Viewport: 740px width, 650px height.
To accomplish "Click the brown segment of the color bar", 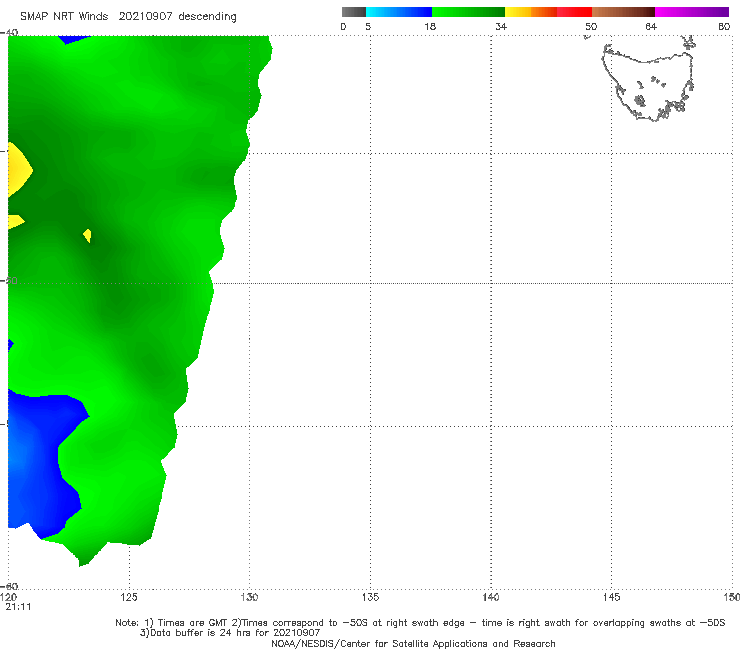I will 623,12.
